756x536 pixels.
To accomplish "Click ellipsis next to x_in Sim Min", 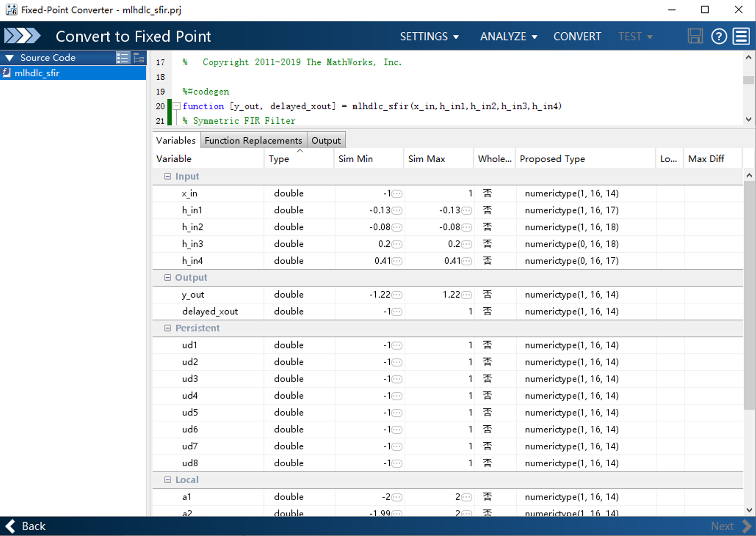I will pyautogui.click(x=397, y=193).
